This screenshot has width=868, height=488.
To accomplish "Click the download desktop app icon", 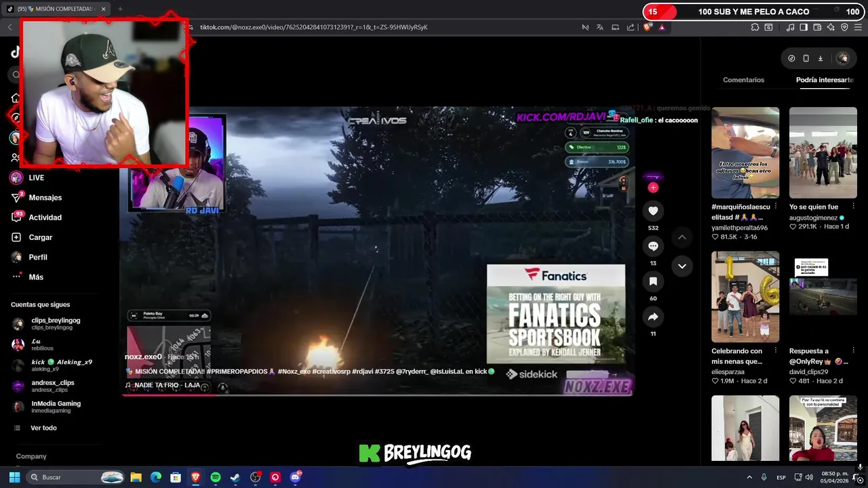I will [x=821, y=58].
